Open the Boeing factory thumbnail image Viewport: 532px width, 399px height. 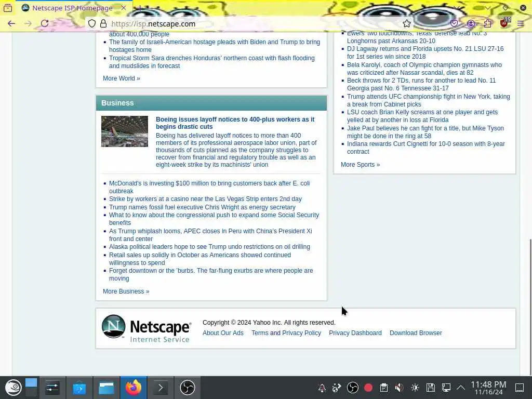tap(125, 131)
